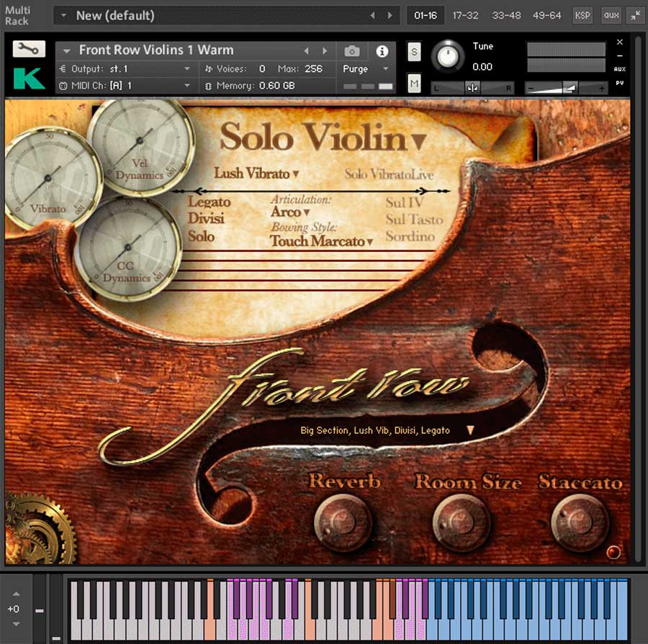Switch to the 33-48 rack page

tap(506, 15)
